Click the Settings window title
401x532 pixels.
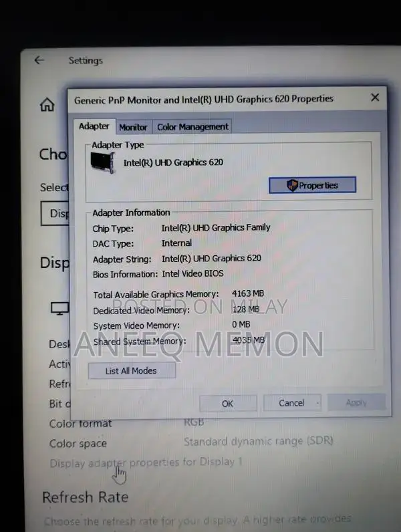(86, 61)
